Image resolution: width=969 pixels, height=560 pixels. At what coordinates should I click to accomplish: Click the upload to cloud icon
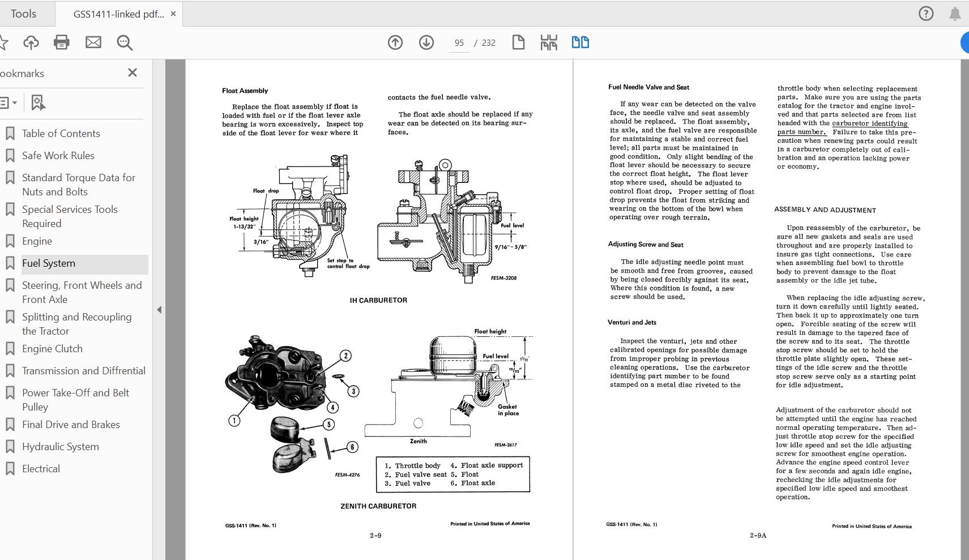[x=31, y=42]
